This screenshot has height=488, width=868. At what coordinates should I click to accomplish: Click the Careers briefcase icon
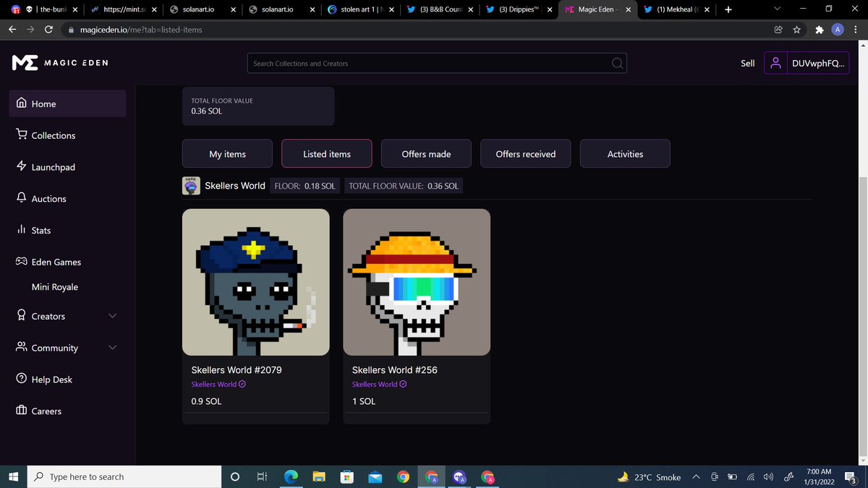[x=22, y=411]
